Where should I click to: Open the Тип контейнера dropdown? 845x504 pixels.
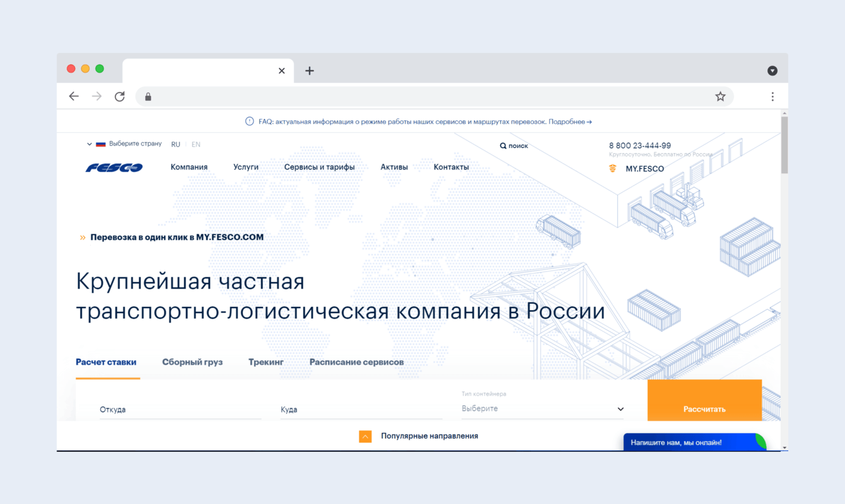coord(542,408)
